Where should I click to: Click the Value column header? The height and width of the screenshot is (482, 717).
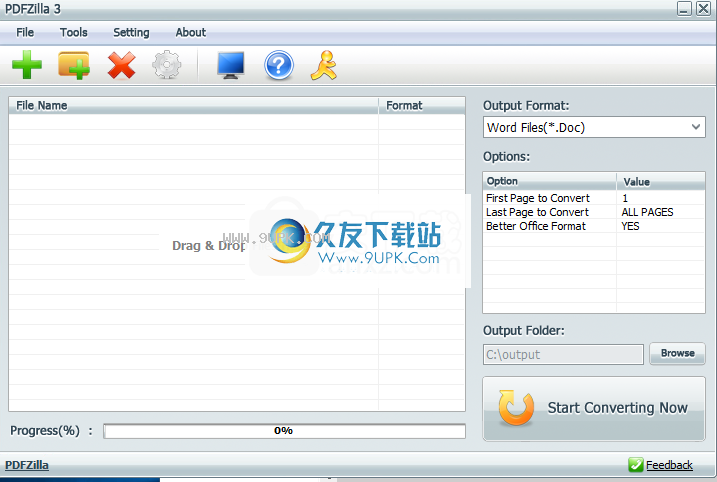click(x=661, y=182)
